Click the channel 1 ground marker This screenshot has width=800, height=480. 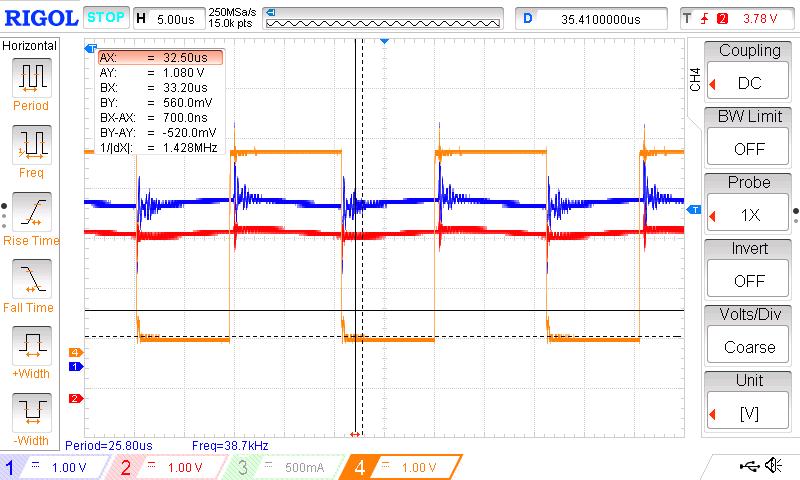click(76, 366)
